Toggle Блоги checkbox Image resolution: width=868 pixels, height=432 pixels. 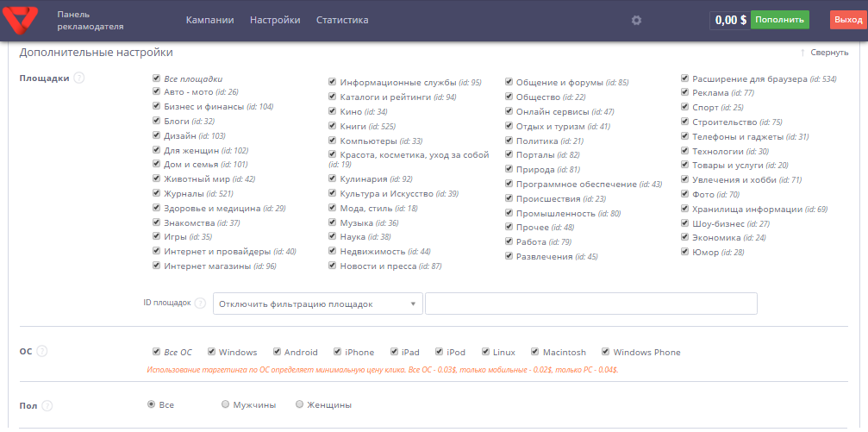point(156,120)
